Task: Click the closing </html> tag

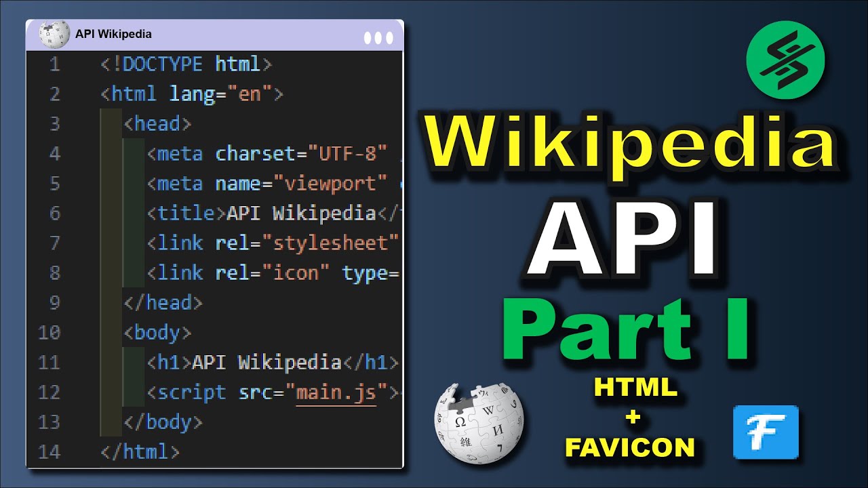Action: [x=140, y=451]
